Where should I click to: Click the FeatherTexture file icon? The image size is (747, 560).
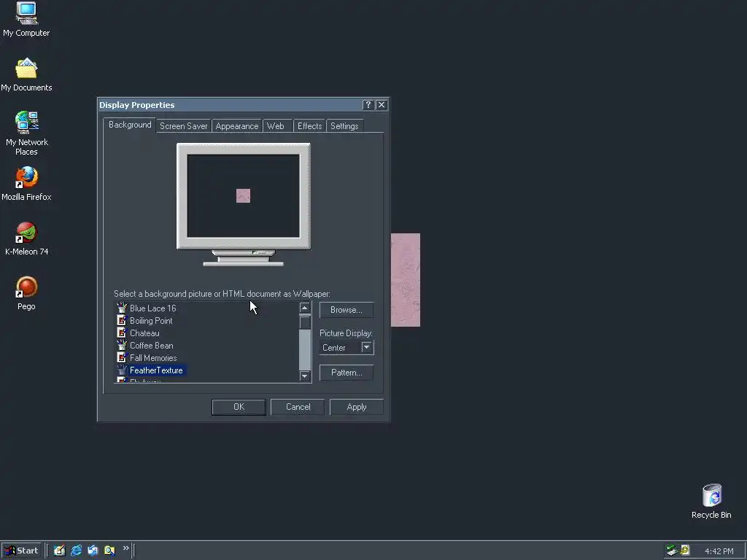(122, 370)
